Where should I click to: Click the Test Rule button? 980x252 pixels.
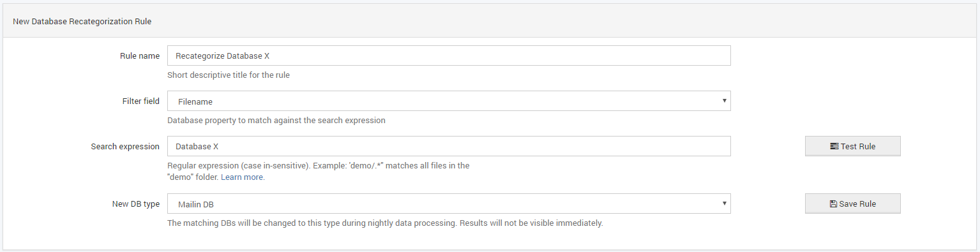pyautogui.click(x=852, y=146)
